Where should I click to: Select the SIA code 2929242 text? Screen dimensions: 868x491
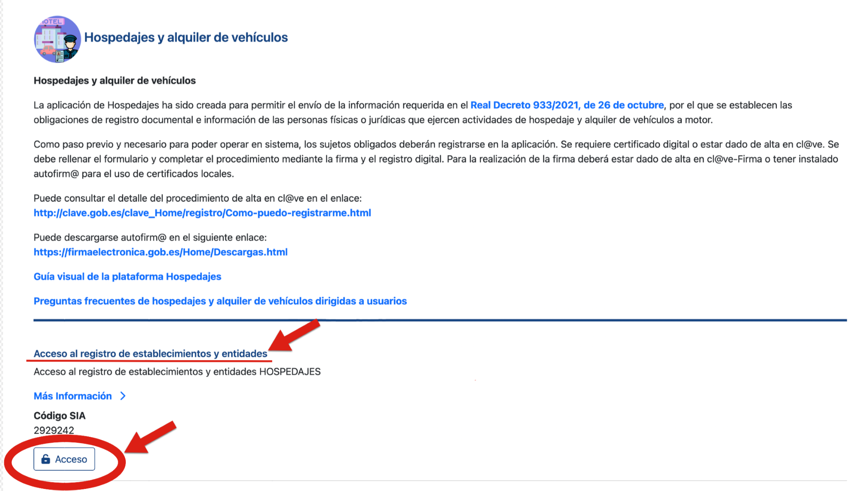54,430
